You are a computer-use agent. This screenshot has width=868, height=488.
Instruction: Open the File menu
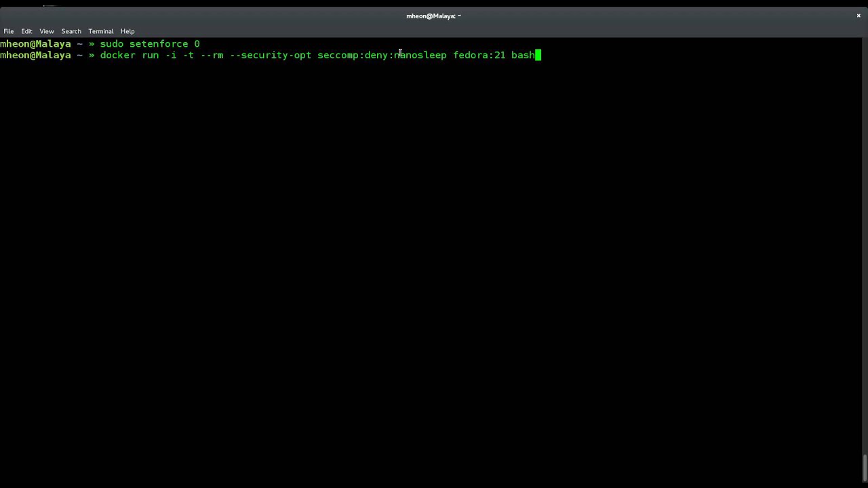pos(9,31)
